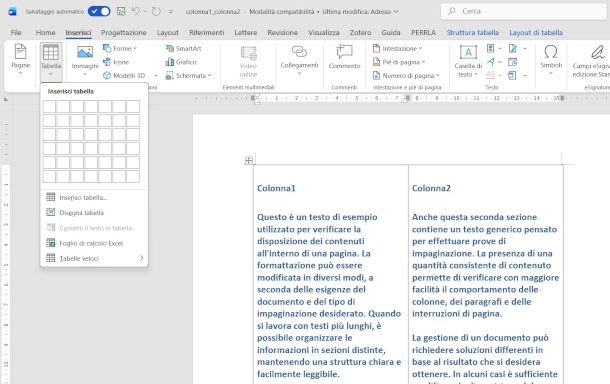Open the Immagini picture menu

[x=85, y=60]
